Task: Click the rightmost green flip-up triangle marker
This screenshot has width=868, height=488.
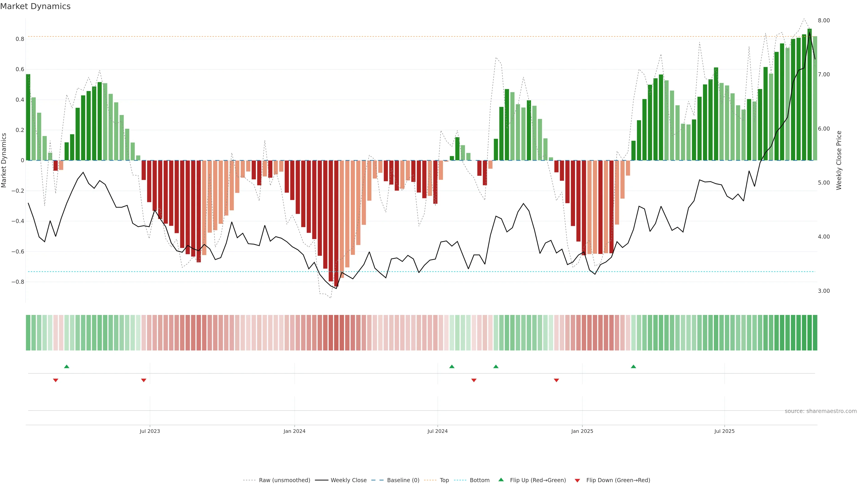Action: click(x=633, y=366)
